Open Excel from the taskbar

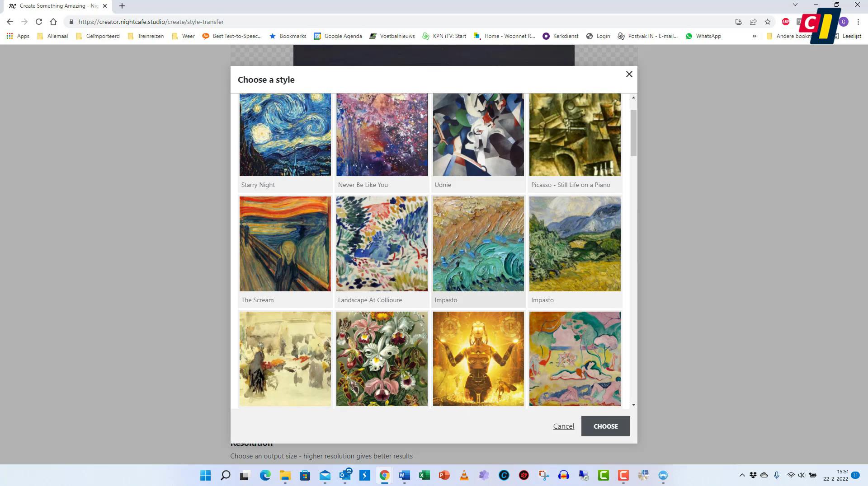(424, 475)
